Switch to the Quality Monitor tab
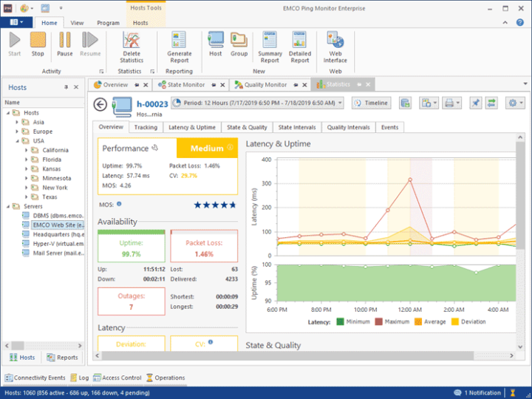 265,85
